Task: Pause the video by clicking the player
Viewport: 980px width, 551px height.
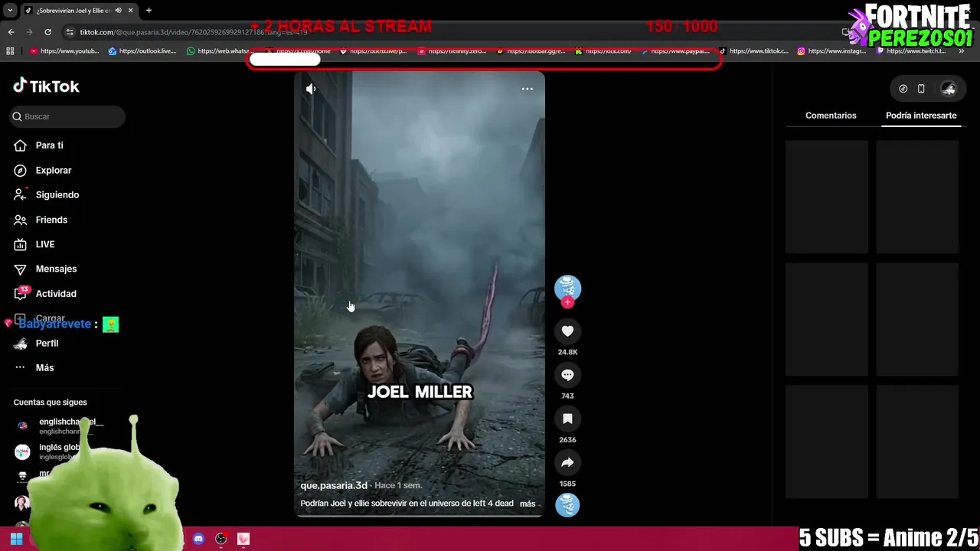Action: coord(420,294)
